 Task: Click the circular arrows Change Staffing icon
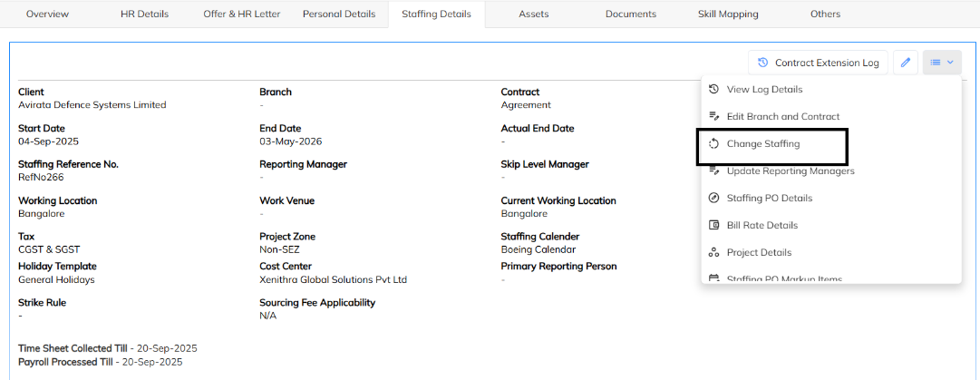tap(713, 143)
